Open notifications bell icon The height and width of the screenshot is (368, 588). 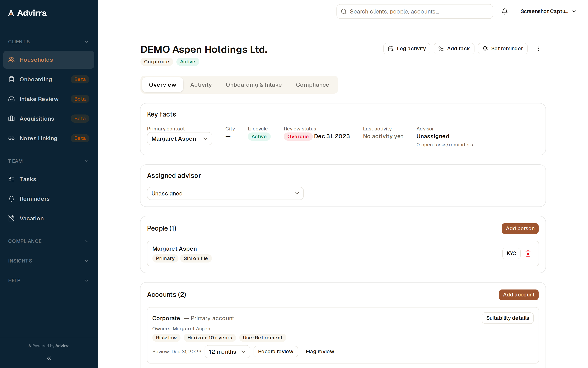pos(505,11)
